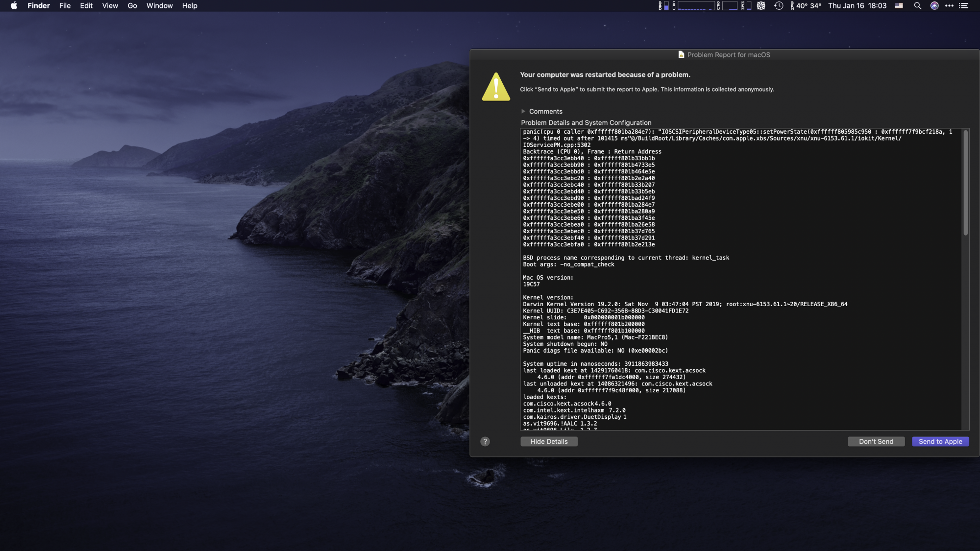This screenshot has height=551, width=980.
Task: Click the 'com.kairos.driver.DuetDisplay 1' line
Action: [575, 417]
